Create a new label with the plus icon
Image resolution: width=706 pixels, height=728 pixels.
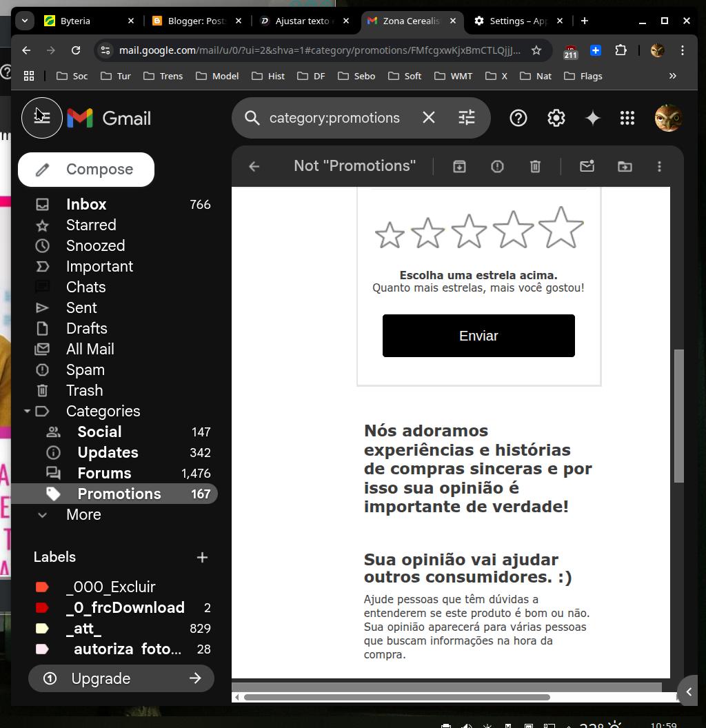(201, 557)
